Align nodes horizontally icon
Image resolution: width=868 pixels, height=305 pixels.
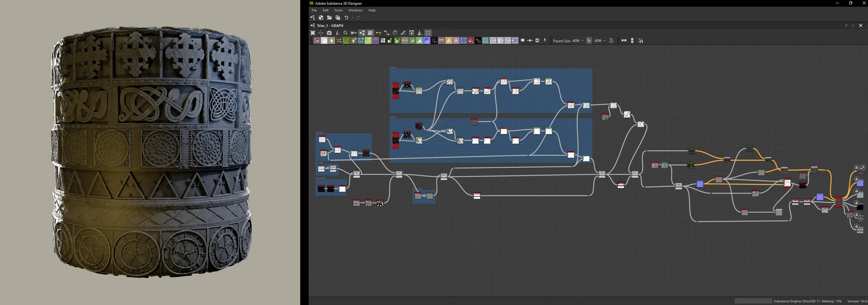(x=624, y=41)
